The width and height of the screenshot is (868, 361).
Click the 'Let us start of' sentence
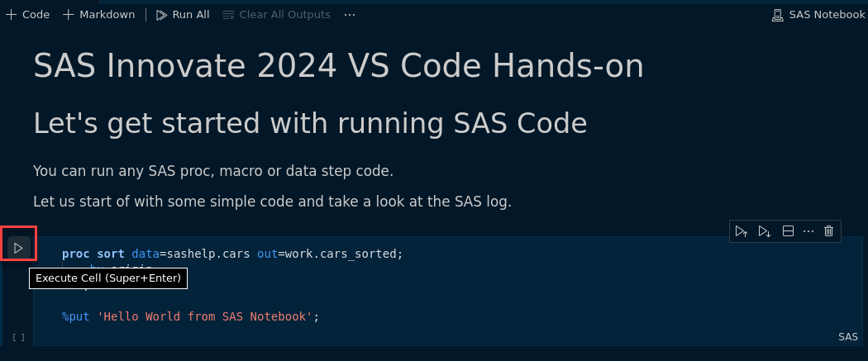pyautogui.click(x=272, y=201)
